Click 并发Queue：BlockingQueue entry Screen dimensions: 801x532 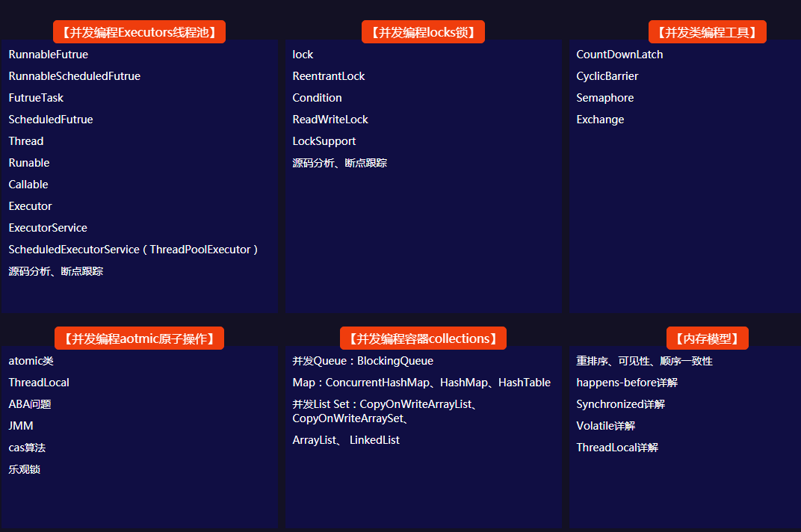click(x=362, y=361)
